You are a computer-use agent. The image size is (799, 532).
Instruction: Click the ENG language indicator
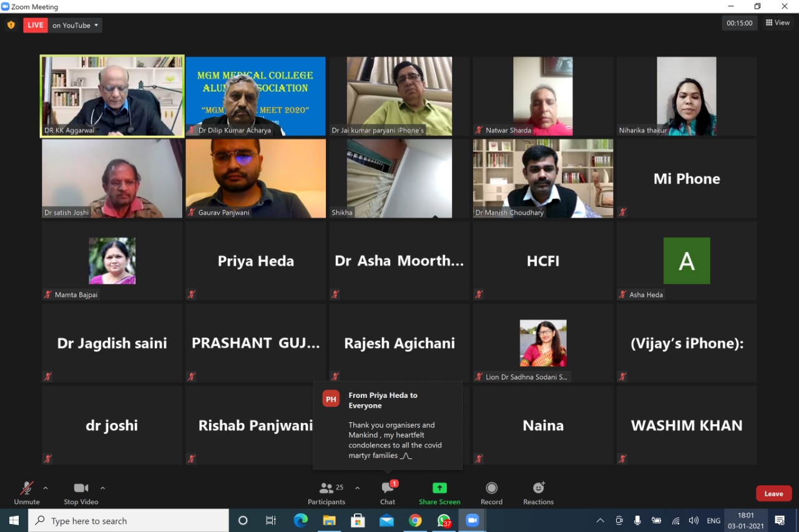click(x=713, y=521)
